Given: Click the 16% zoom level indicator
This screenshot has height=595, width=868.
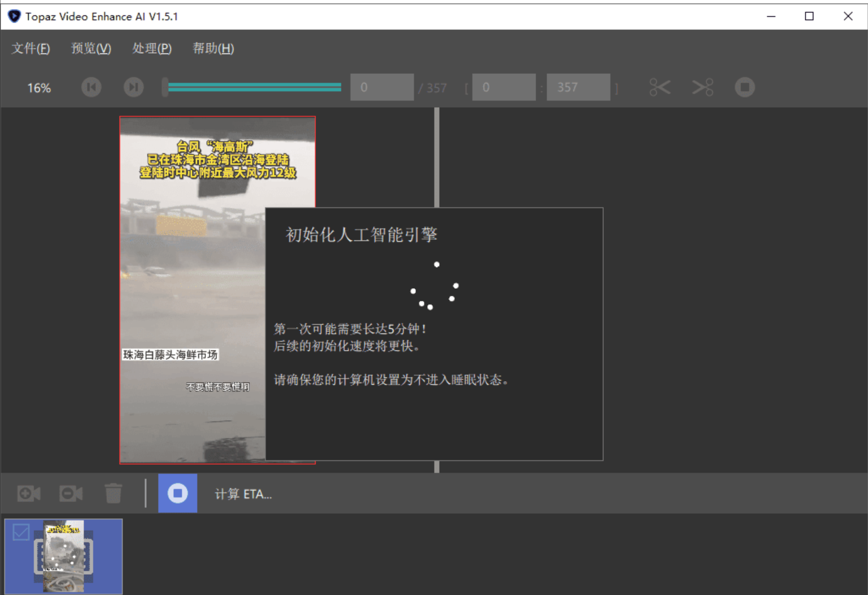Looking at the screenshot, I should tap(39, 88).
